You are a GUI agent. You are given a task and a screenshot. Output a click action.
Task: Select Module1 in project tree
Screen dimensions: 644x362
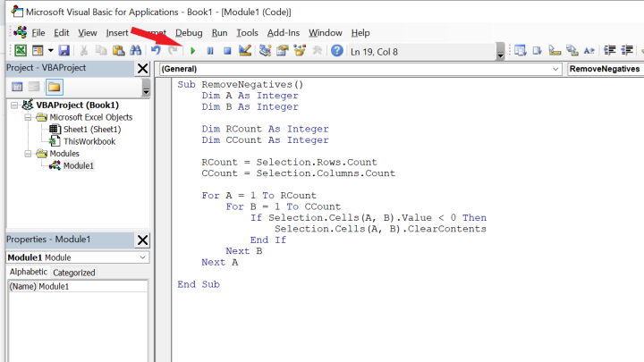[78, 166]
